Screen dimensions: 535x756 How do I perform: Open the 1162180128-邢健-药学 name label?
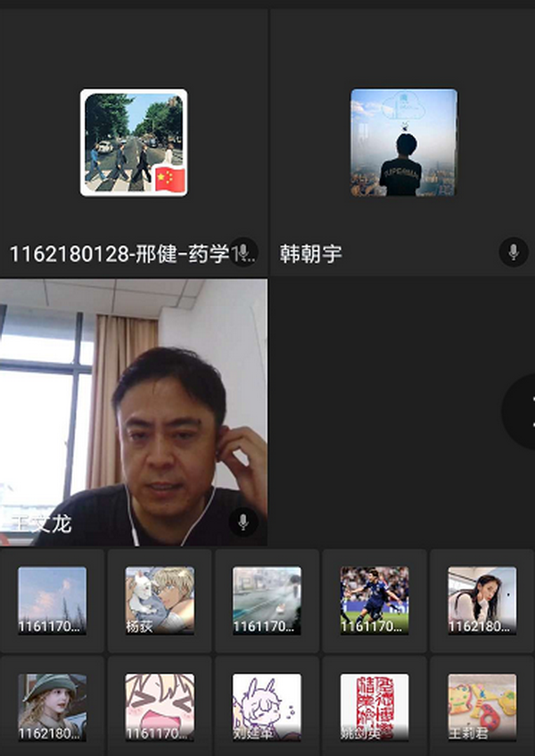pyautogui.click(x=119, y=254)
